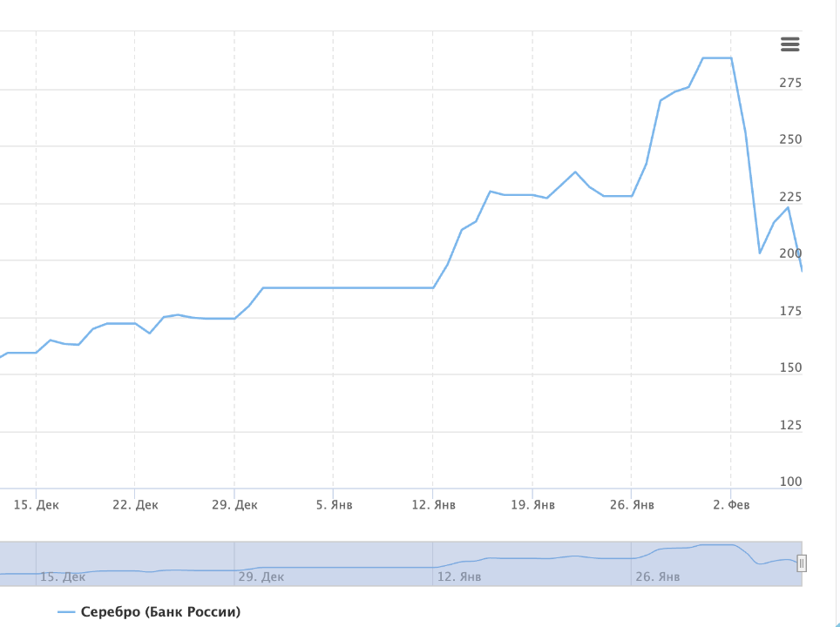Click the line's sharp dip after 2. Фев

[760, 253]
